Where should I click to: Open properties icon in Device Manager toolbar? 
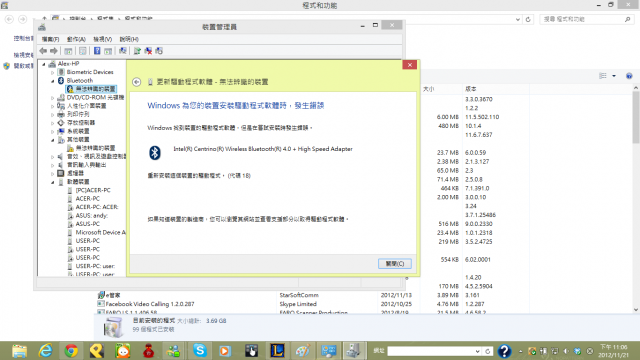(x=82, y=51)
